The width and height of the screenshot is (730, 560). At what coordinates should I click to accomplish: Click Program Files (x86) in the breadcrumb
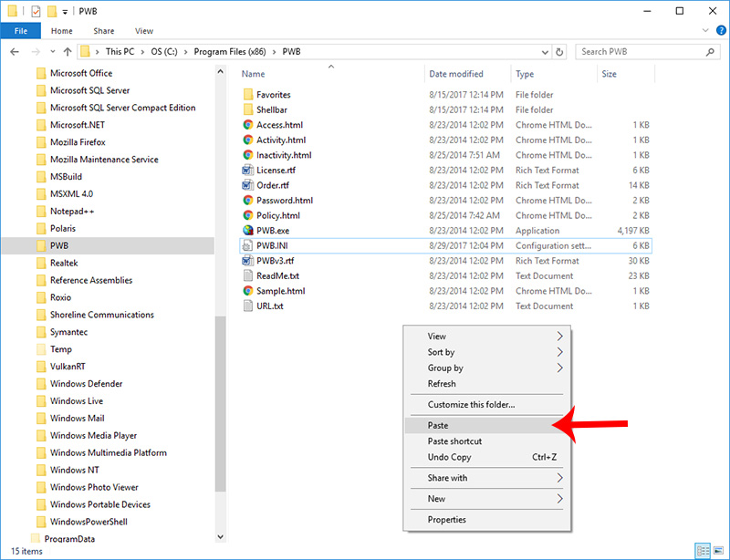pyautogui.click(x=230, y=52)
